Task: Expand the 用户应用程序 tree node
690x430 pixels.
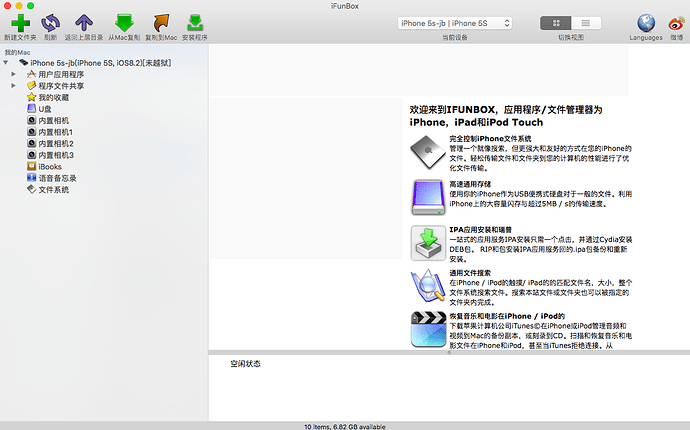Action: [14, 74]
